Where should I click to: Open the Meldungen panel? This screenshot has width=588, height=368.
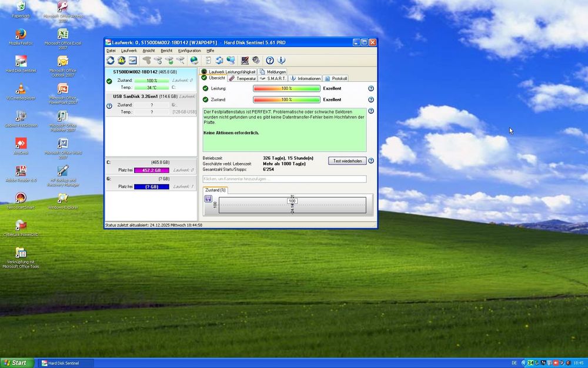[274, 71]
